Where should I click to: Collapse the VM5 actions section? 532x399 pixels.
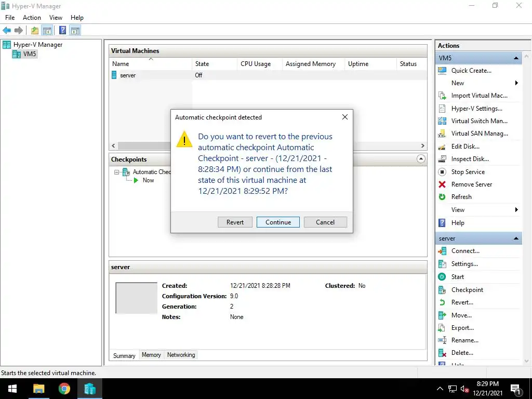[x=516, y=58]
